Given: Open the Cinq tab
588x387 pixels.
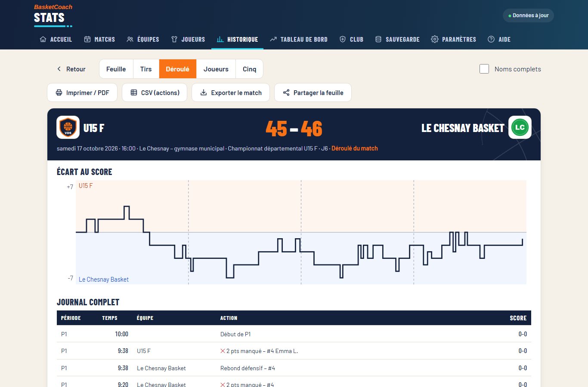Looking at the screenshot, I should point(250,69).
